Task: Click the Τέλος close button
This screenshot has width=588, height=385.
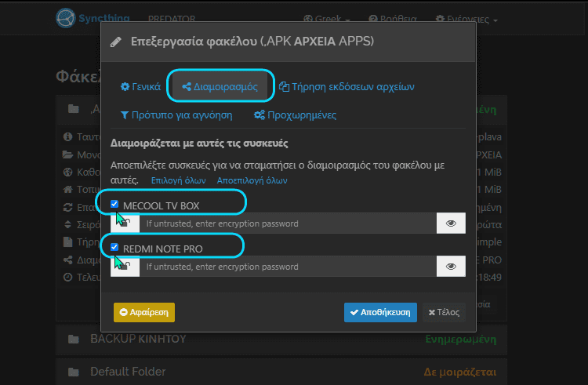Action: pos(444,312)
